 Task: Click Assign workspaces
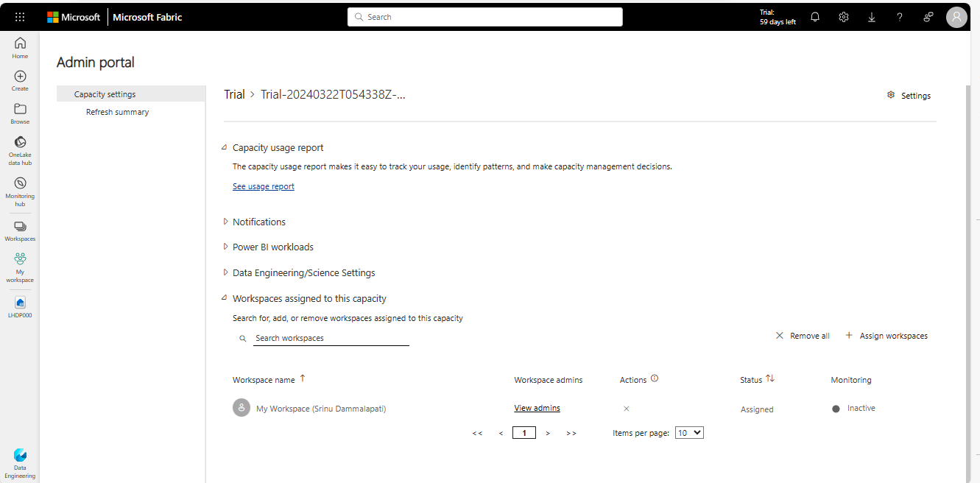click(x=886, y=336)
